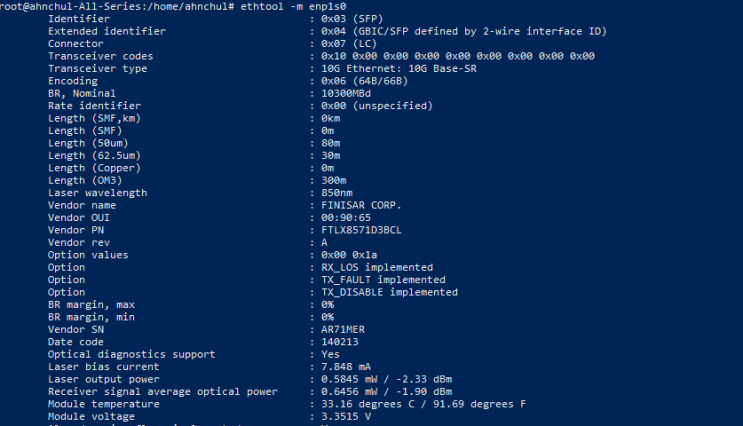Click the Length (OM3) value 300m
This screenshot has width=743, height=426.
[333, 180]
